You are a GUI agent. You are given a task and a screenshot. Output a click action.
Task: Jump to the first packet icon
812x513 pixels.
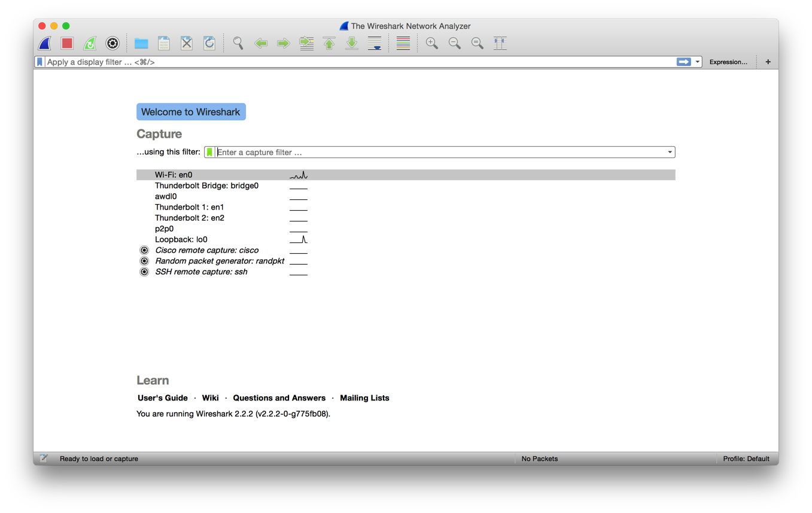[329, 43]
